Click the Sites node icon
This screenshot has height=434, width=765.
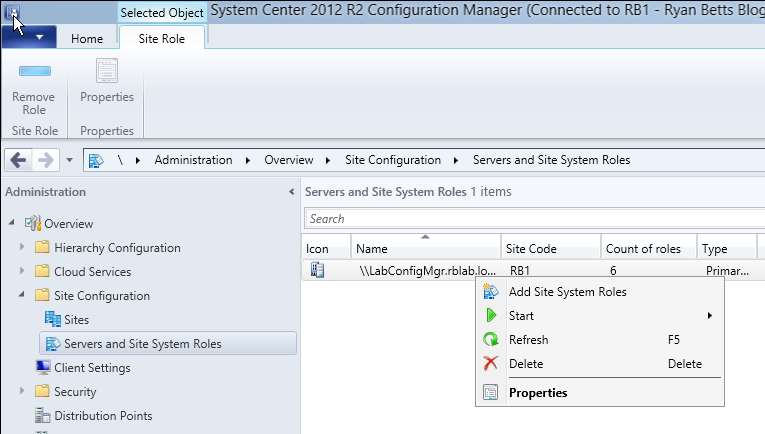pos(53,319)
